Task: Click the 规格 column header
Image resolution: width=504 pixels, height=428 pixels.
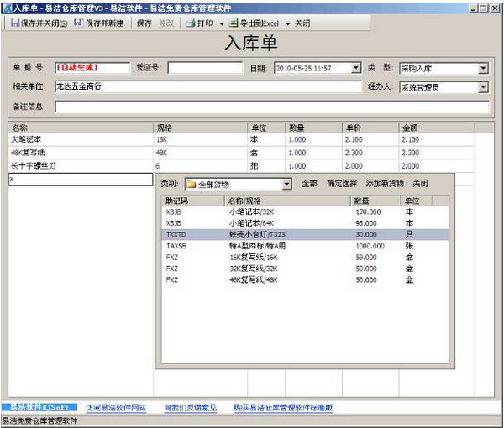Action: click(200, 128)
